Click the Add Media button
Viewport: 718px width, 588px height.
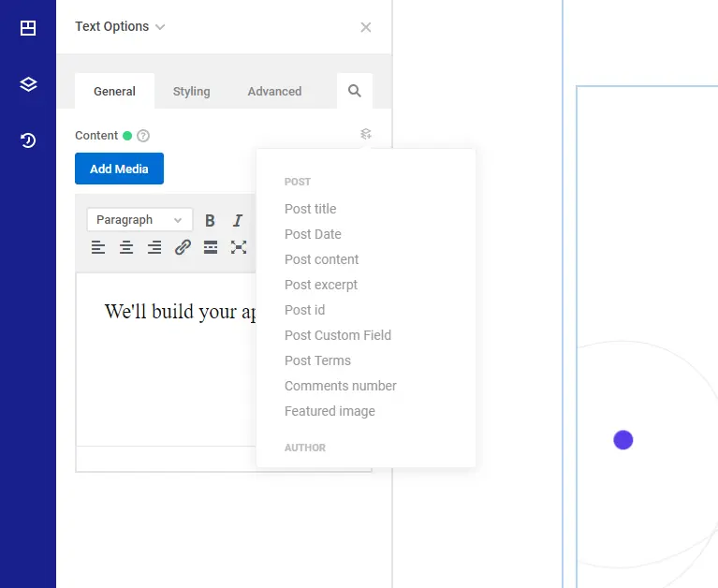[x=119, y=169]
